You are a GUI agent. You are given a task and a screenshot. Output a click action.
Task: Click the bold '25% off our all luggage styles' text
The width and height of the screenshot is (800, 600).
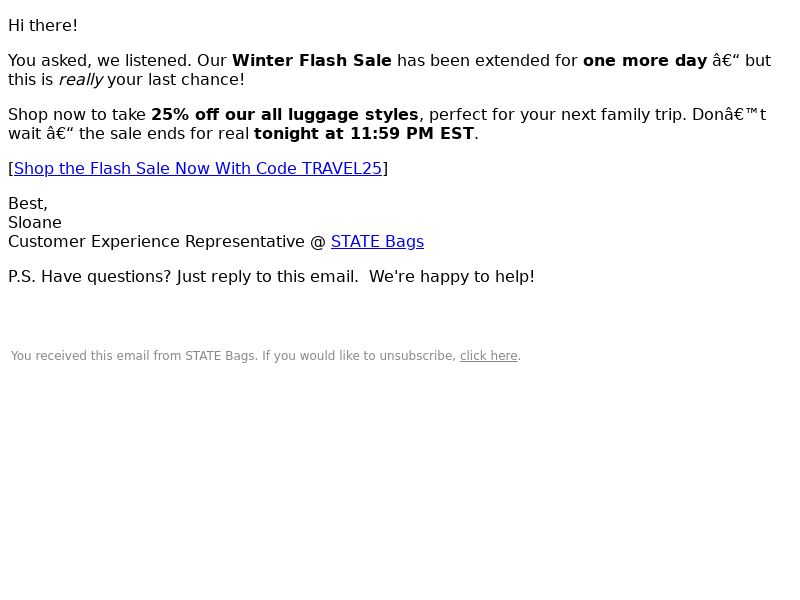click(x=285, y=114)
